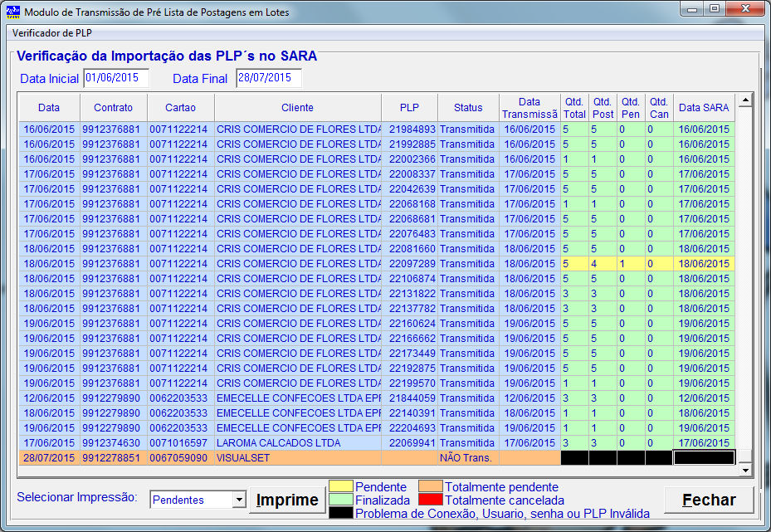Click the NÃO Trans. status cell
Image resolution: width=771 pixels, height=532 pixels.
pos(468,458)
